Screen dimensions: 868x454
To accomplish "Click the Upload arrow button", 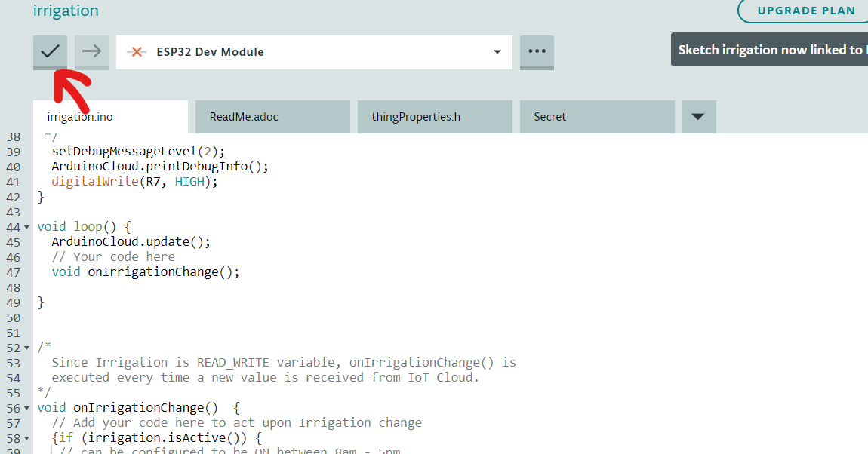I will [x=91, y=51].
